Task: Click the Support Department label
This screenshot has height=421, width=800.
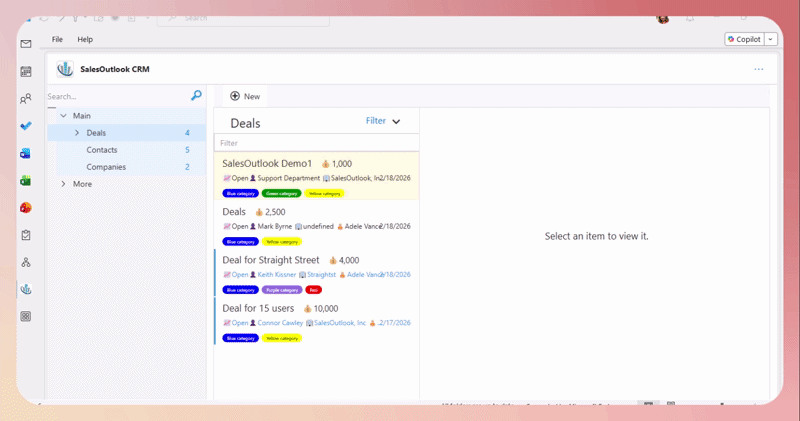Action: (289, 178)
